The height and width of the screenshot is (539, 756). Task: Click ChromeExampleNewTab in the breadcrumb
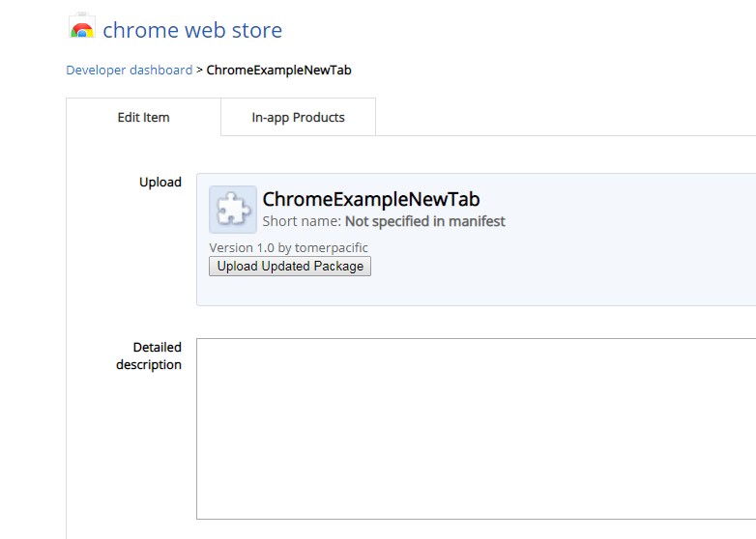[x=278, y=70]
